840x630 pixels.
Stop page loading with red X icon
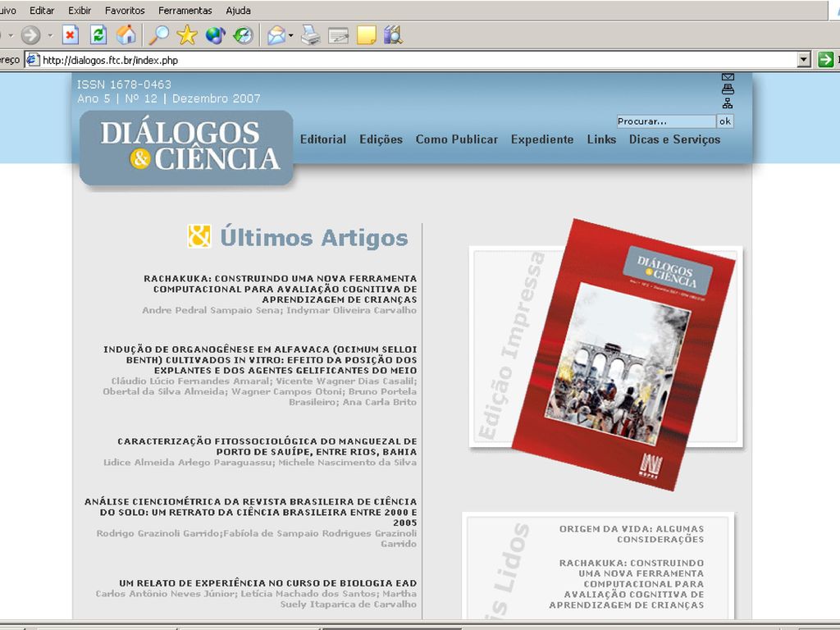pyautogui.click(x=71, y=35)
